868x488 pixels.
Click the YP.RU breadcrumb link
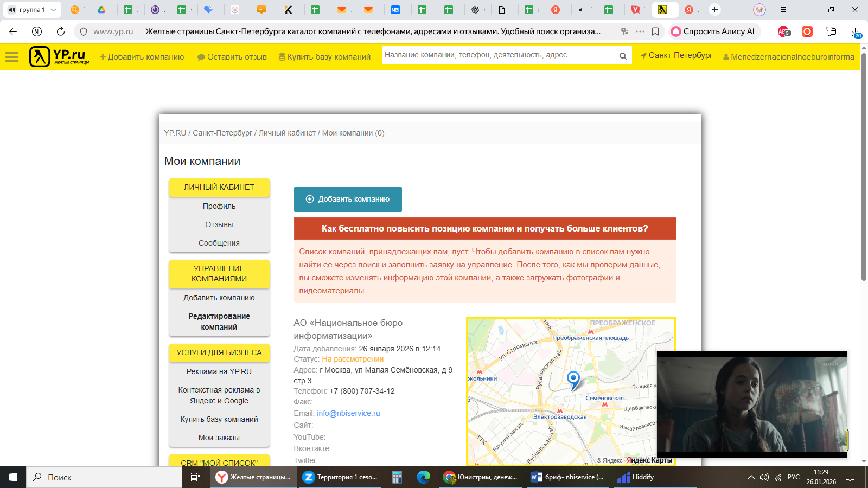pyautogui.click(x=175, y=133)
